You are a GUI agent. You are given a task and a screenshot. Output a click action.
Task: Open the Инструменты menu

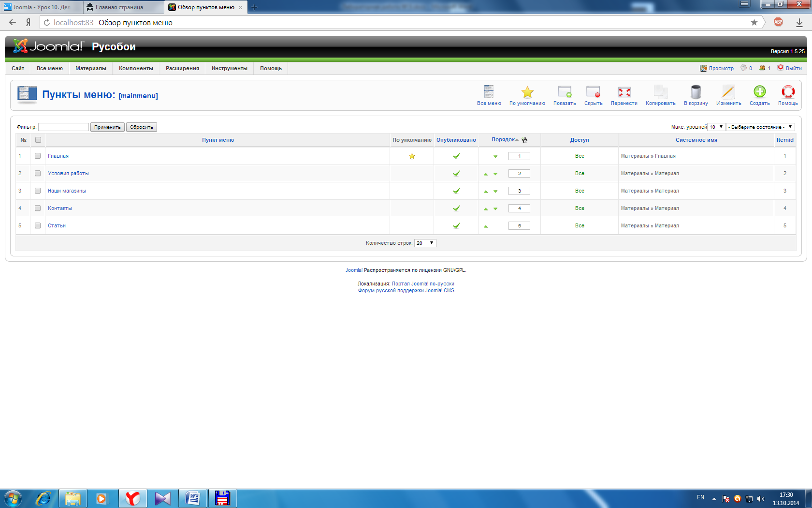[x=230, y=68]
